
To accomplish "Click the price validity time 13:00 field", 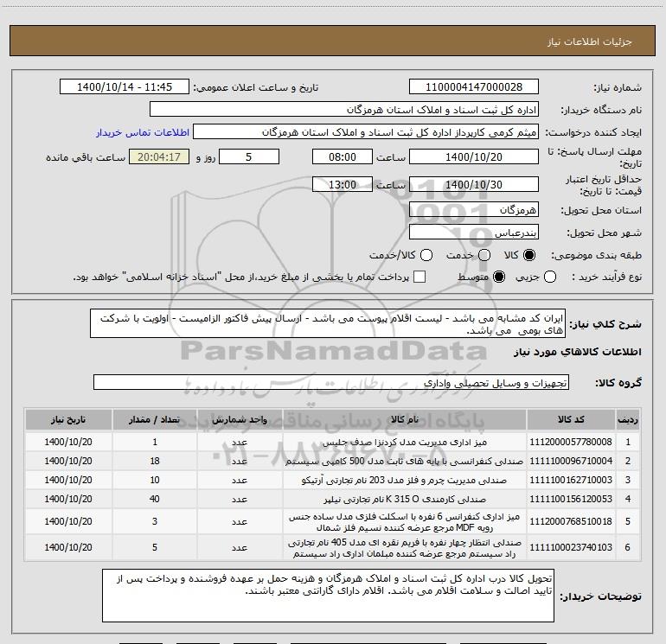I will click(x=343, y=184).
